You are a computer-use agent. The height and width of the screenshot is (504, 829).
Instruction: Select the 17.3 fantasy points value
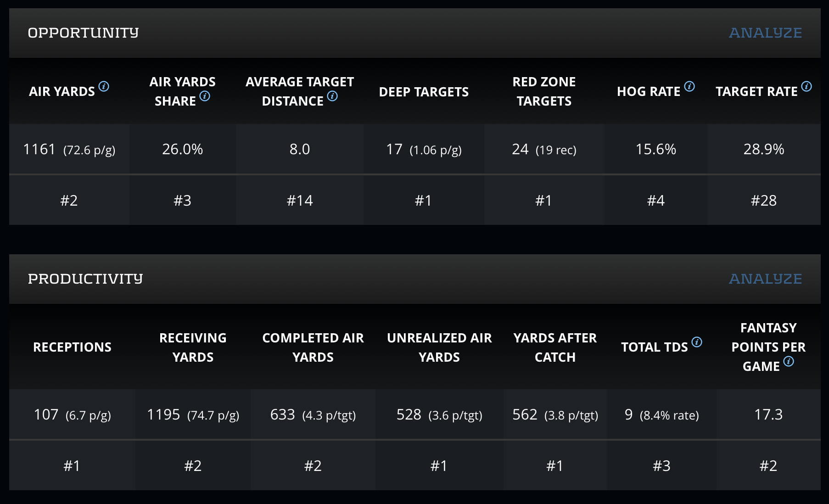[x=768, y=414]
